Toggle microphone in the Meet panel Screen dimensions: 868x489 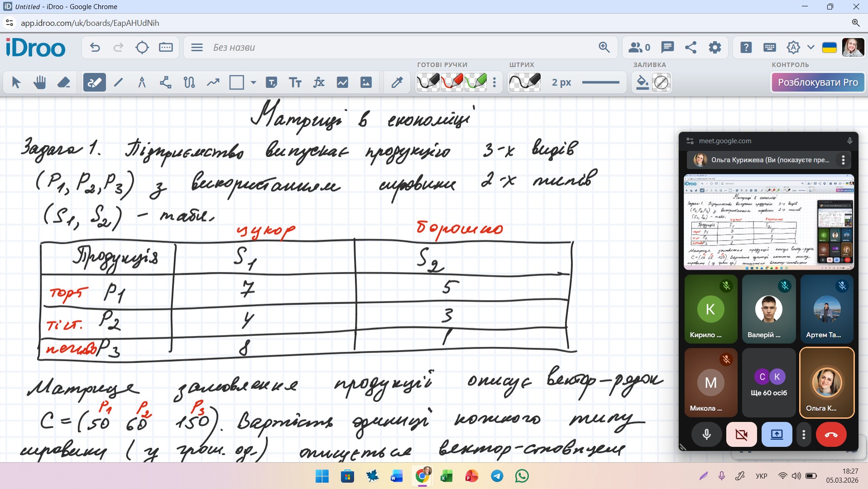pos(706,435)
